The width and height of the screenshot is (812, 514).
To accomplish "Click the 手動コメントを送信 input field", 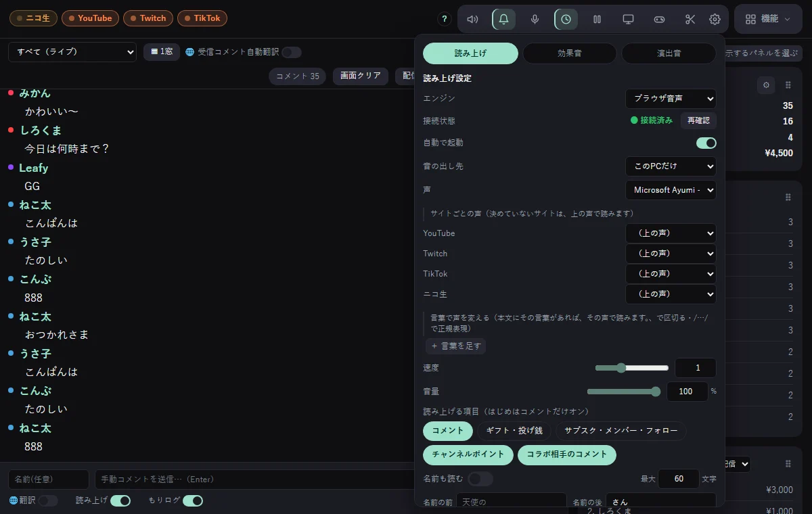I will pos(254,480).
